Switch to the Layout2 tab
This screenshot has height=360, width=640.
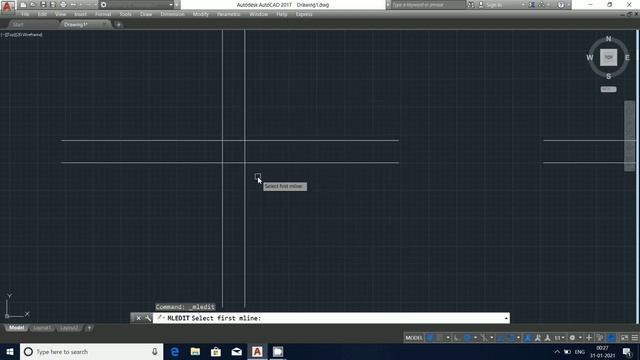69,328
